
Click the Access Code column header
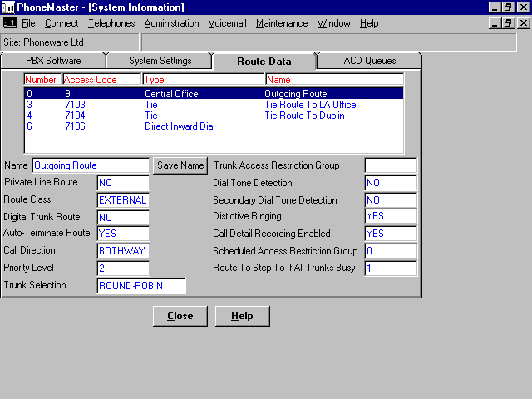tap(101, 80)
